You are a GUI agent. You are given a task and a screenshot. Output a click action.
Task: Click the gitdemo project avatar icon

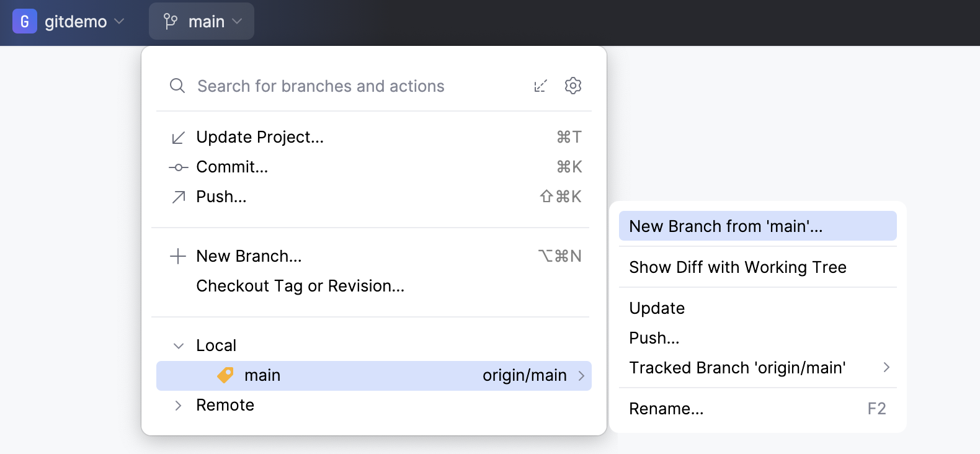pyautogui.click(x=25, y=21)
